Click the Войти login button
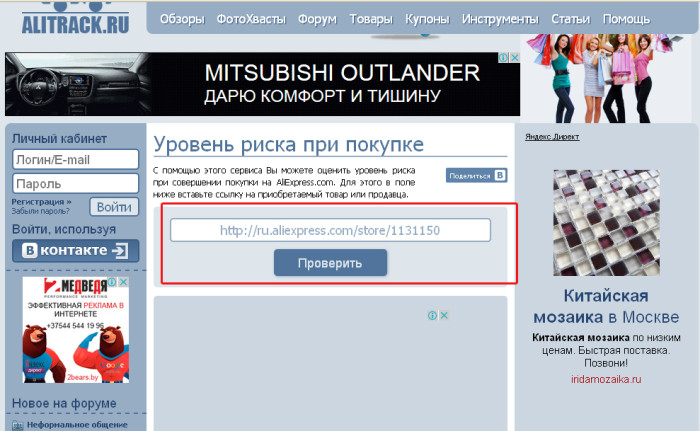The width and height of the screenshot is (700, 431). pos(114,207)
